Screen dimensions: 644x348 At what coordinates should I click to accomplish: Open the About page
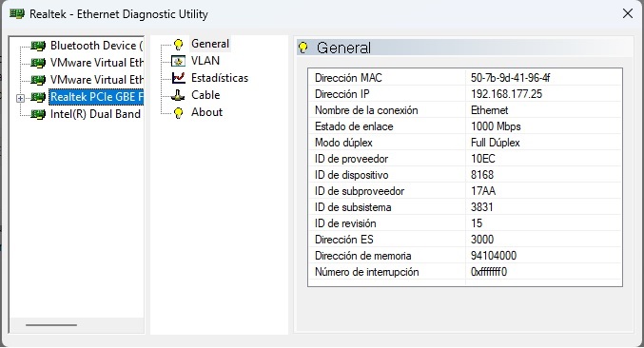coord(207,112)
